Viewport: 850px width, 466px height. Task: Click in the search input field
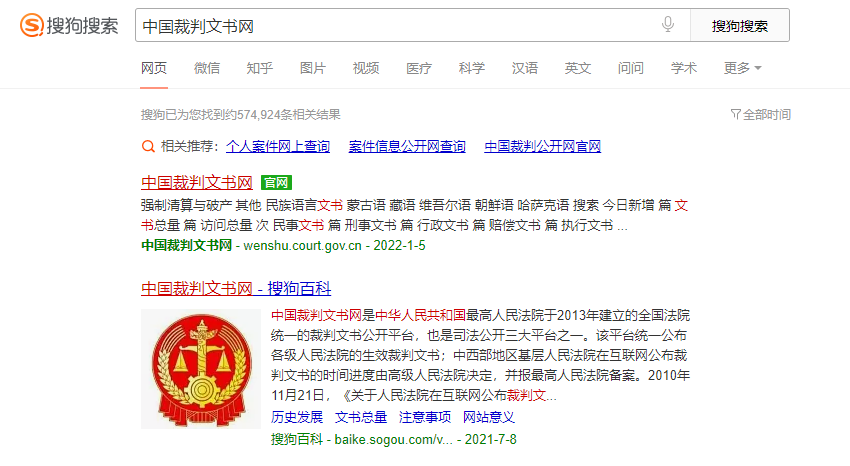point(396,25)
